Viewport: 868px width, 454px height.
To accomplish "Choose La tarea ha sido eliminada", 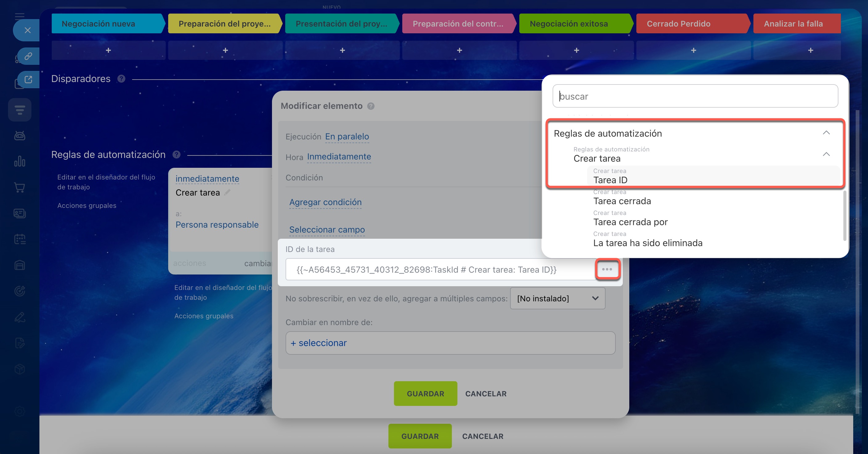I will coord(647,243).
